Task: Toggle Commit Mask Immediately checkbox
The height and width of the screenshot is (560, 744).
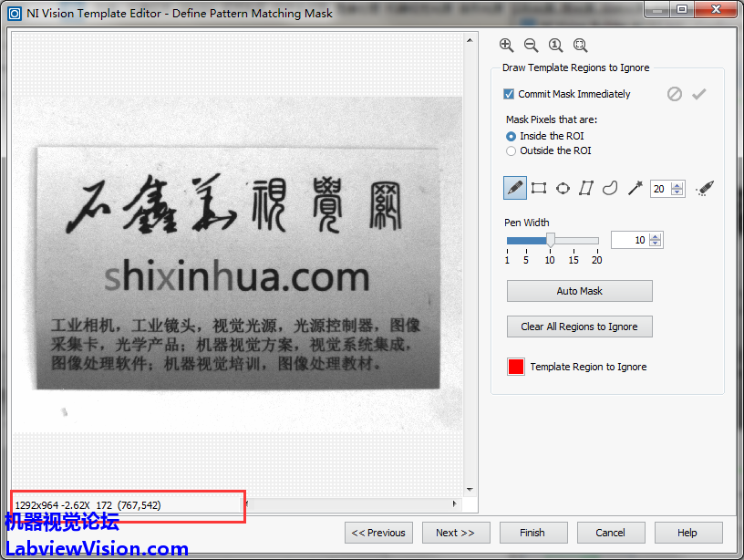Action: (x=509, y=94)
